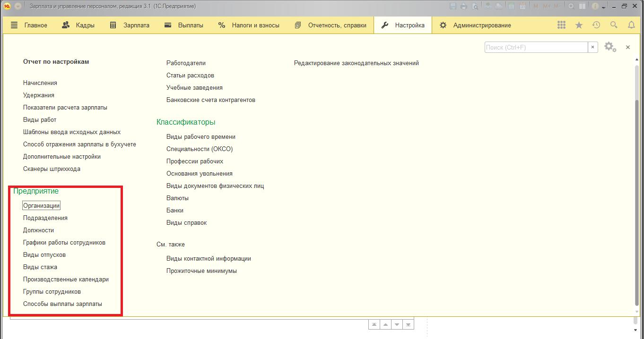
Task: Open navigation settings gear icon
Action: click(609, 47)
